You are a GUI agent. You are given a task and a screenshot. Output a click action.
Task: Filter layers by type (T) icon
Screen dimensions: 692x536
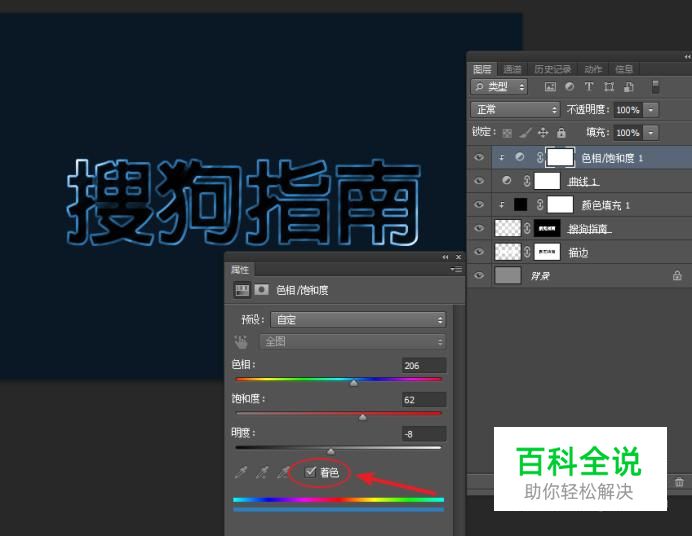click(x=589, y=86)
